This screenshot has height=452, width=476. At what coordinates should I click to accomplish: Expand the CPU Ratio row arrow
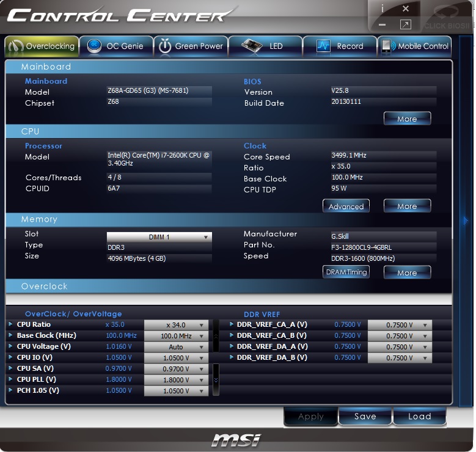click(10, 324)
